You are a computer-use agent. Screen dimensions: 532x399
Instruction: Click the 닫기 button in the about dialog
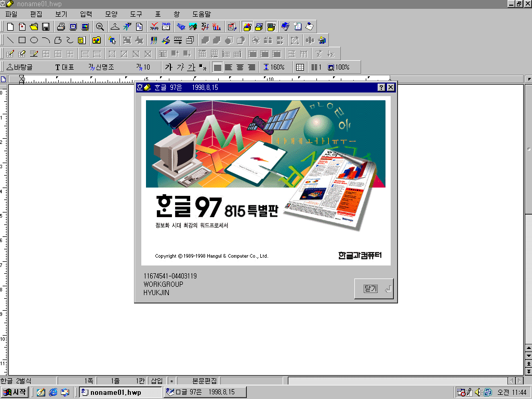tap(374, 289)
